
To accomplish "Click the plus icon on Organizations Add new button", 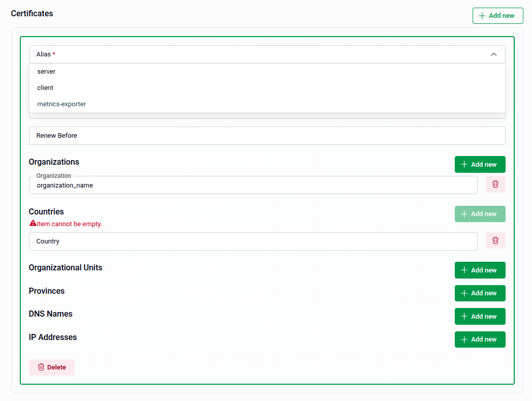I will [464, 164].
